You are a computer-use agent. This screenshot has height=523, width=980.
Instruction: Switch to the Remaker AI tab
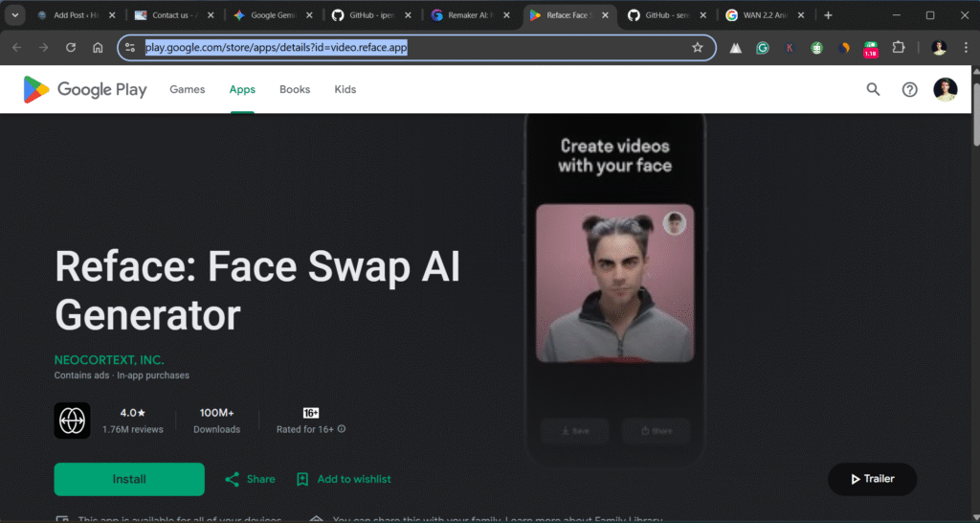(x=470, y=15)
